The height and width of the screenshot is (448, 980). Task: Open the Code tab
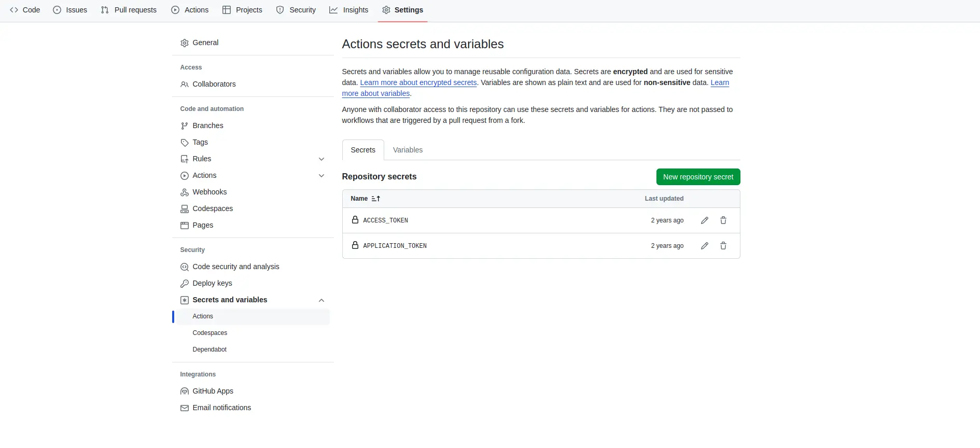(25, 10)
